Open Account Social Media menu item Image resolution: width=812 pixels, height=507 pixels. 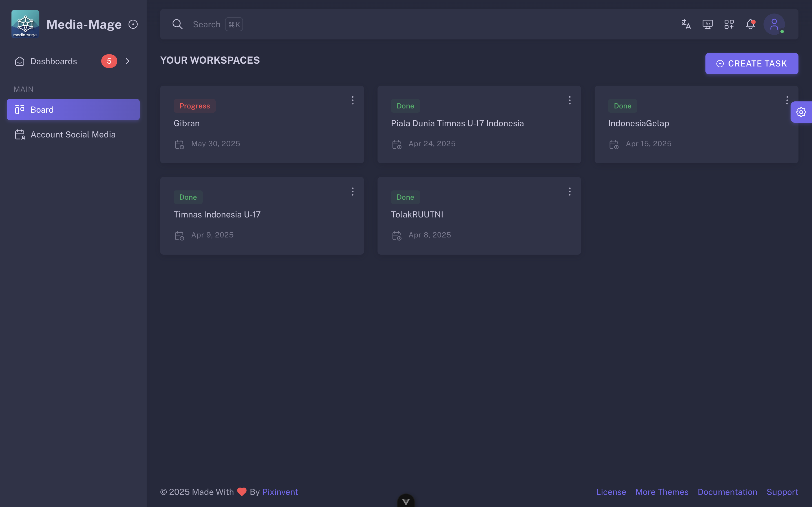(x=73, y=134)
